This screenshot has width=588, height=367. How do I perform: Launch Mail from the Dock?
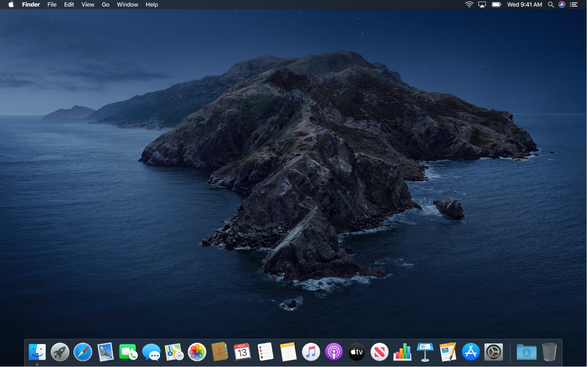coord(105,352)
